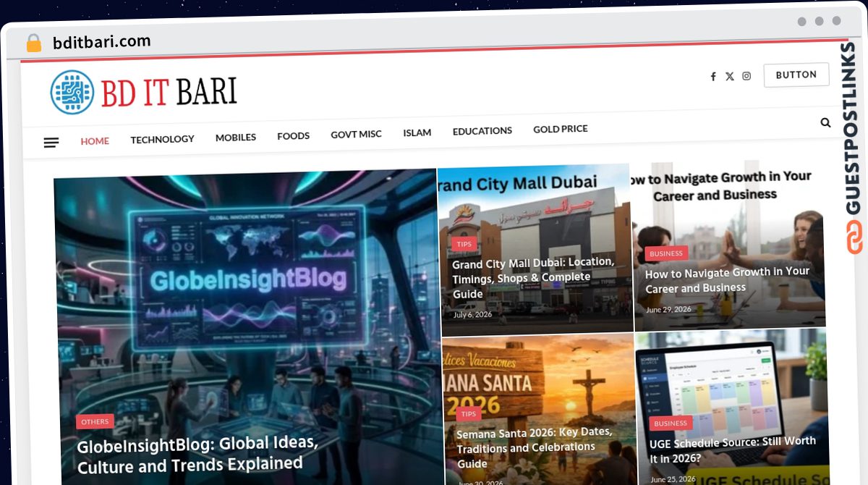Open the Semana Santa 2026 article headline
The width and height of the screenshot is (868, 485).
[535, 447]
